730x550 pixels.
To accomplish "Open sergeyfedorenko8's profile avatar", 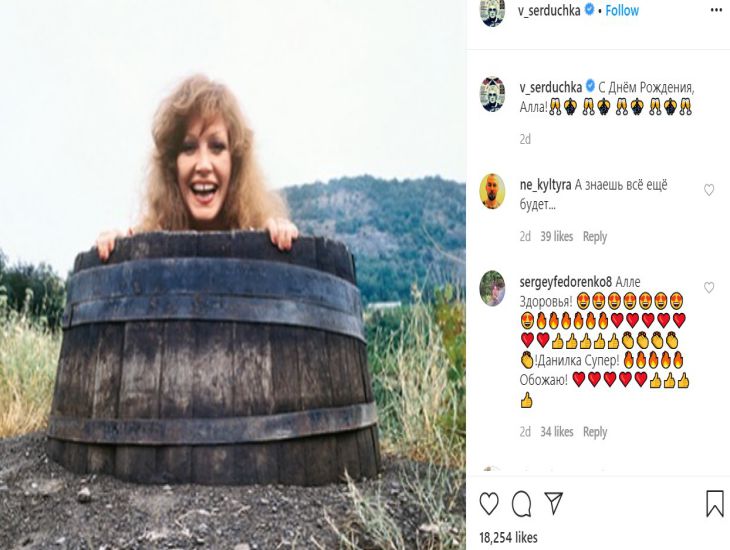I will pyautogui.click(x=492, y=288).
